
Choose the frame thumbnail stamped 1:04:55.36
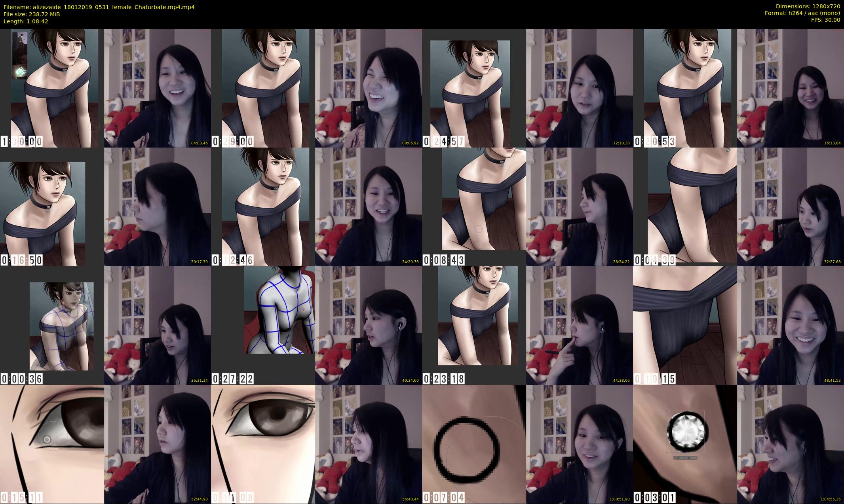click(738, 444)
